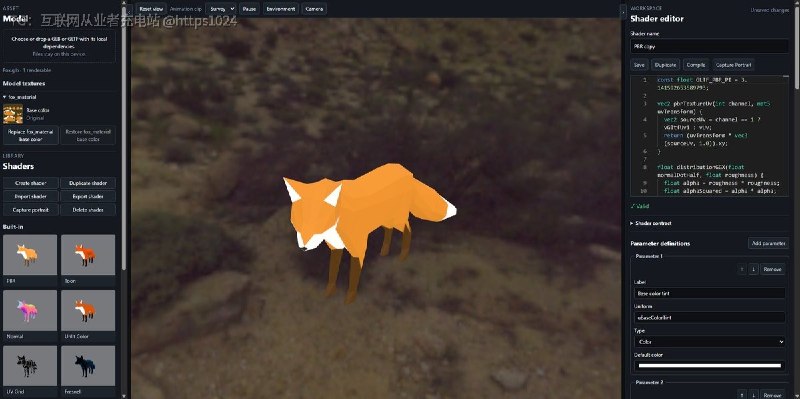Click Duplicate in the Shader editor

(x=666, y=65)
